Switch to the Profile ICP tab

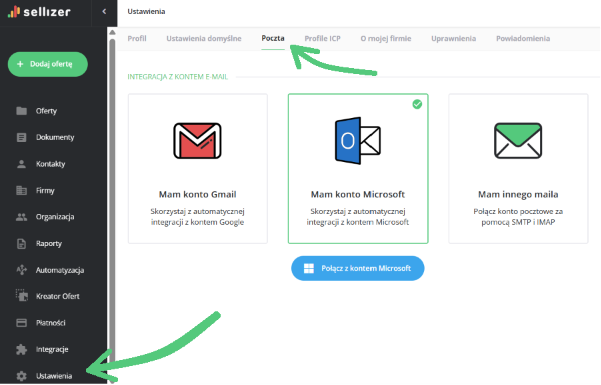[x=322, y=38]
